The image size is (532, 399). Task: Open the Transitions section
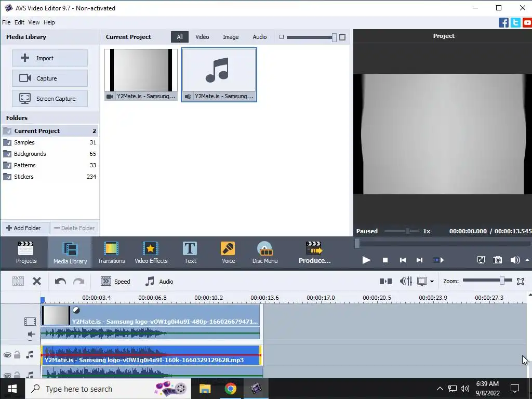[111, 252]
